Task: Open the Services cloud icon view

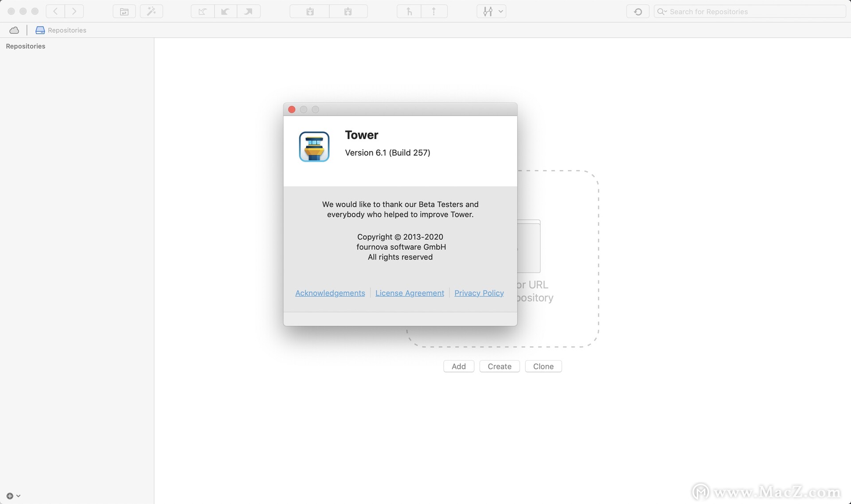Action: click(14, 30)
